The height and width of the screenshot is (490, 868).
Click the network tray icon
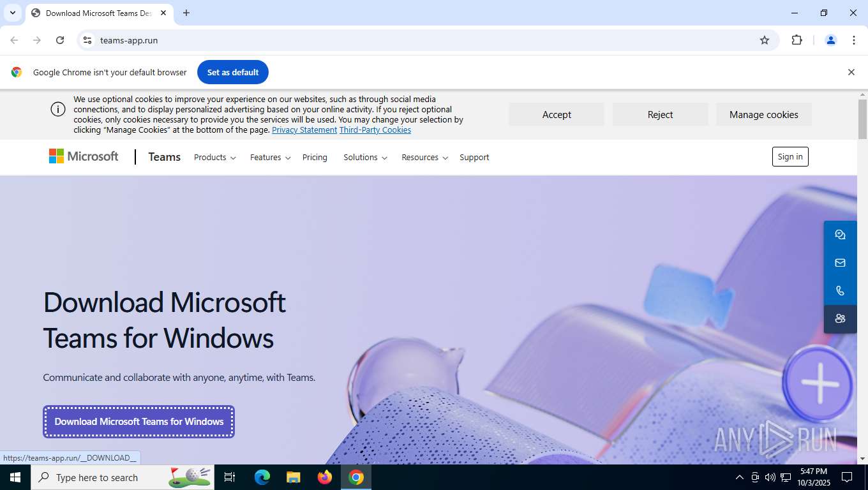[x=786, y=477]
